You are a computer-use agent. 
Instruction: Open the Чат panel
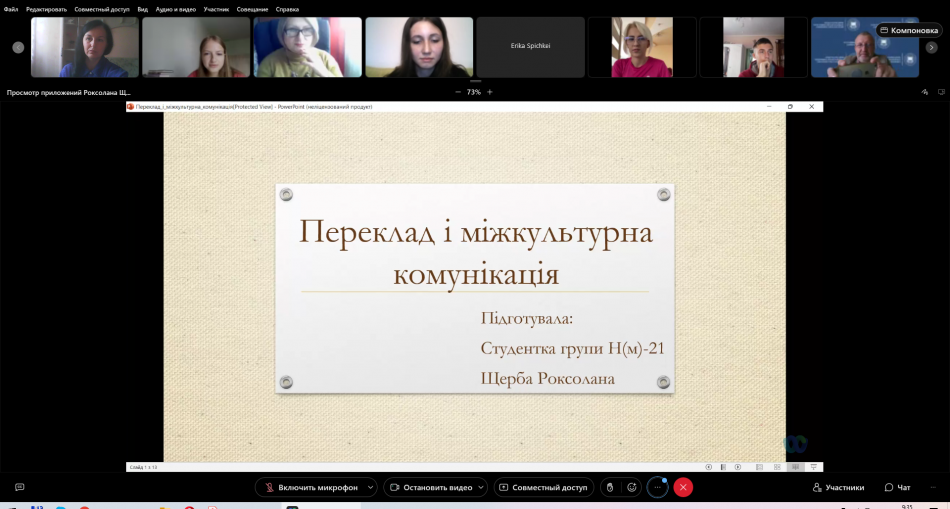coord(897,487)
